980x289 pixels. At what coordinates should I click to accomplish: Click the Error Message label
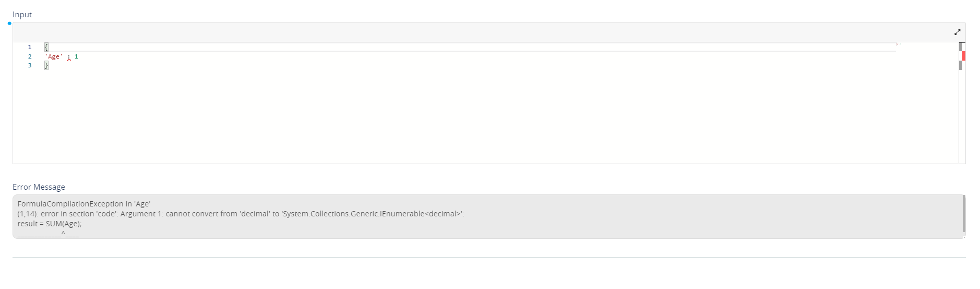point(39,187)
